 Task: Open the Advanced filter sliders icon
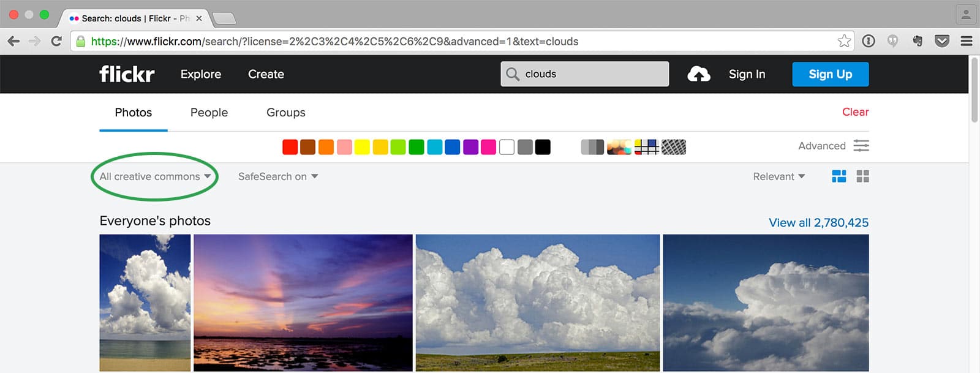click(861, 146)
